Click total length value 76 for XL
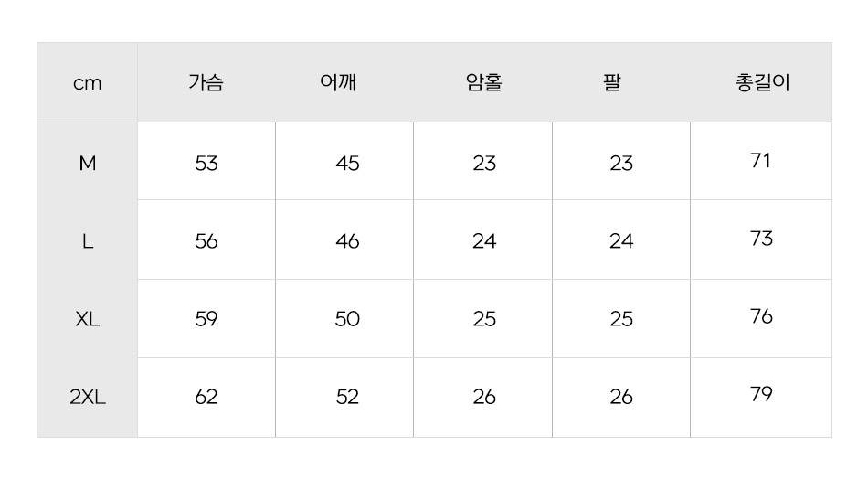 coord(761,316)
